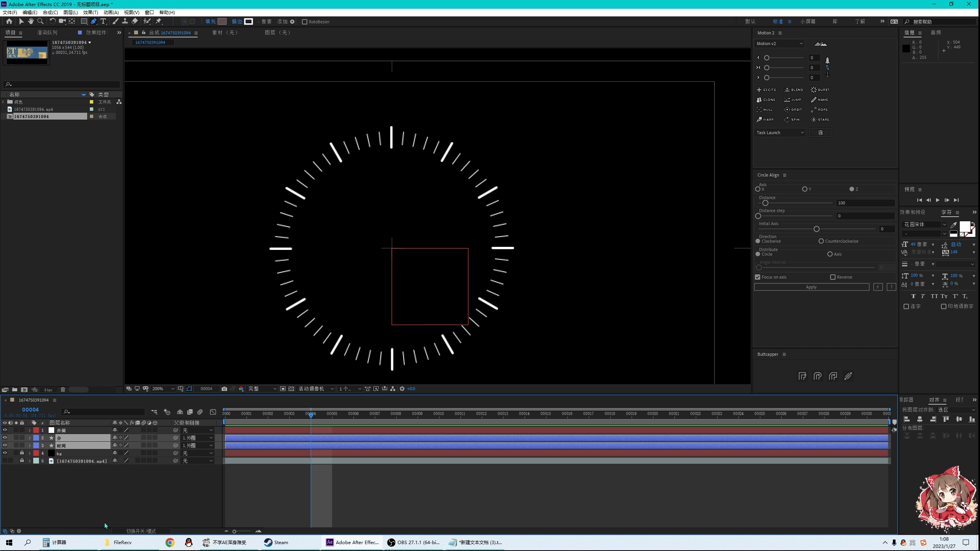Open the Motion v2 dropdown
This screenshot has height=551, width=980.
(x=779, y=44)
